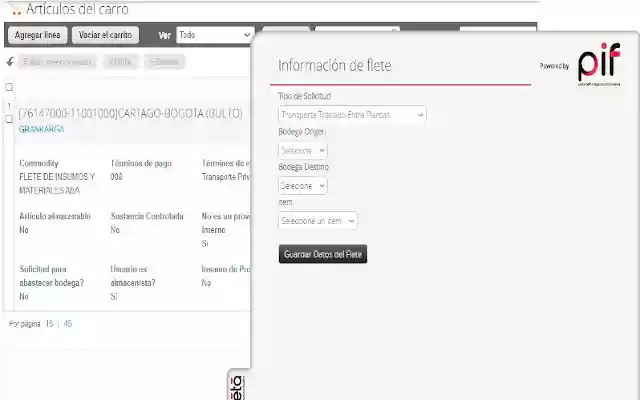640x400 pixels.
Task: Click the shopping cart icon beside Artículos del carro
Action: pos(16,9)
